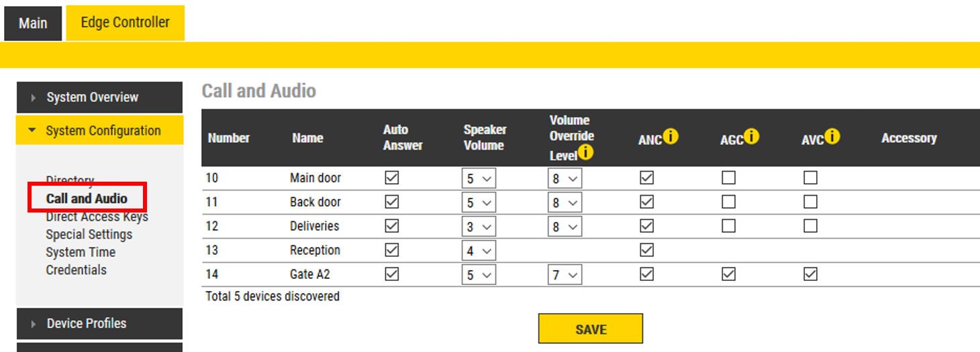Switch to the Main tab

coord(33,23)
